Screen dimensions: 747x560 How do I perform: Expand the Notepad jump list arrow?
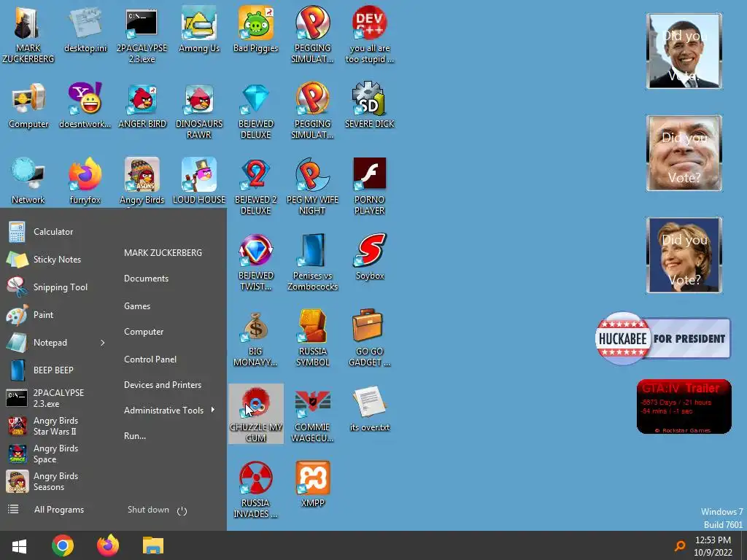tap(102, 343)
